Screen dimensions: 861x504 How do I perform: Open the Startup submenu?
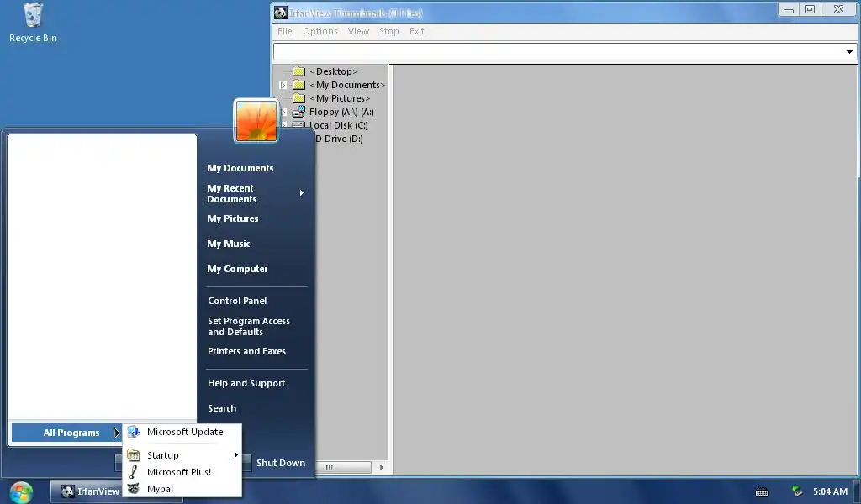pos(182,455)
